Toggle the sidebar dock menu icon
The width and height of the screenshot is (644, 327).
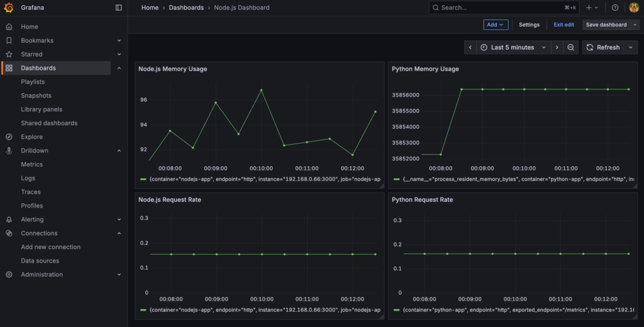(x=119, y=8)
